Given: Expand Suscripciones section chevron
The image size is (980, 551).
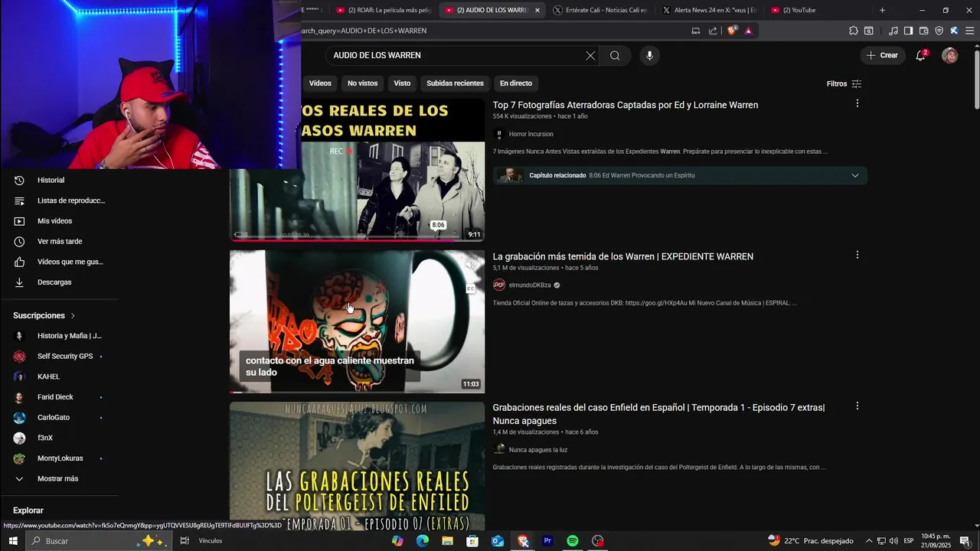Looking at the screenshot, I should click(x=73, y=315).
